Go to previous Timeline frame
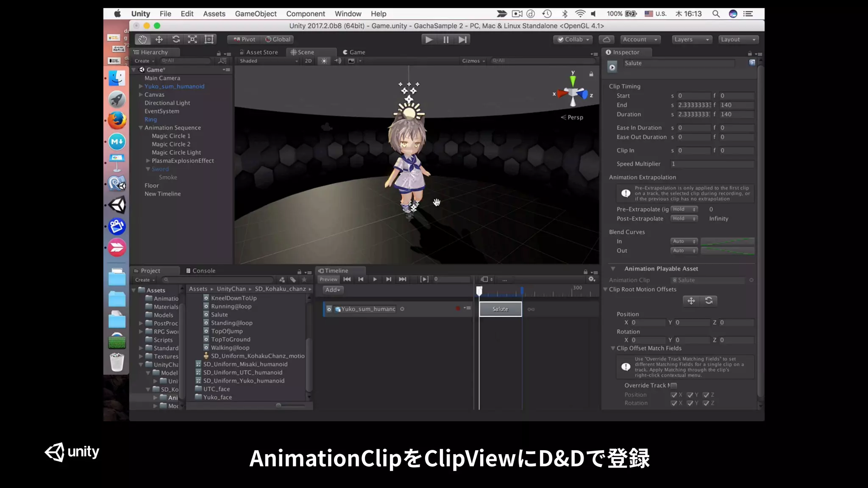The width and height of the screenshot is (868, 488). 361,279
